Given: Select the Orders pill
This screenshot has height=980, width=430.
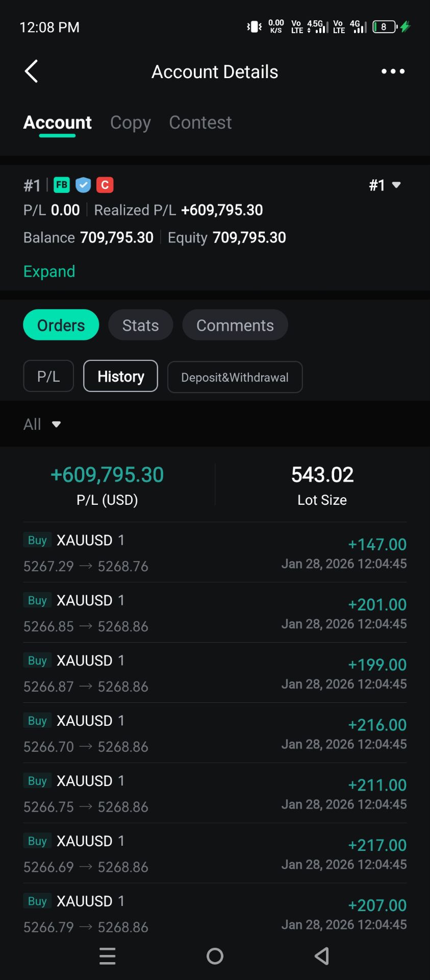Looking at the screenshot, I should pos(61,325).
